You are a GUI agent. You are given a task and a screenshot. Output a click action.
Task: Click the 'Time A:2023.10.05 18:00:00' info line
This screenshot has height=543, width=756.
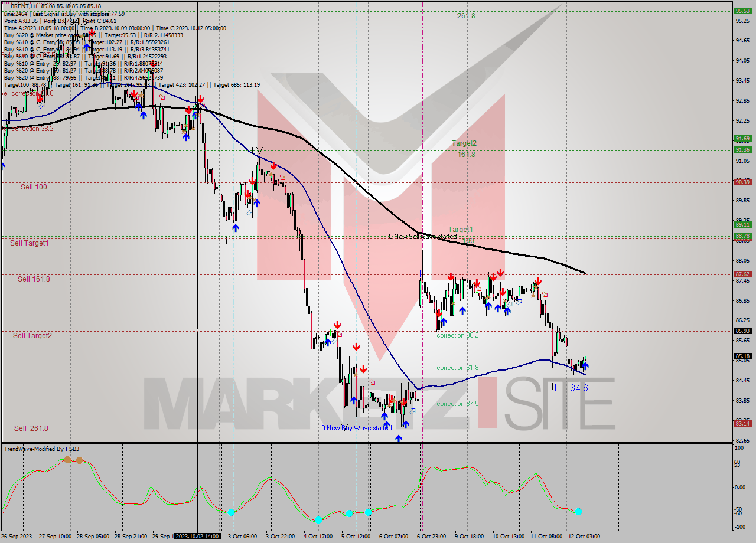pyautogui.click(x=115, y=28)
